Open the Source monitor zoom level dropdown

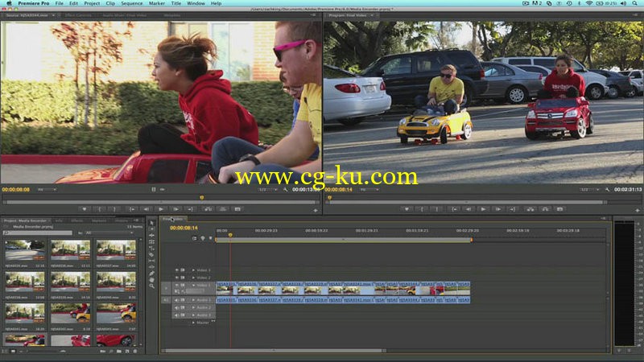(x=47, y=190)
